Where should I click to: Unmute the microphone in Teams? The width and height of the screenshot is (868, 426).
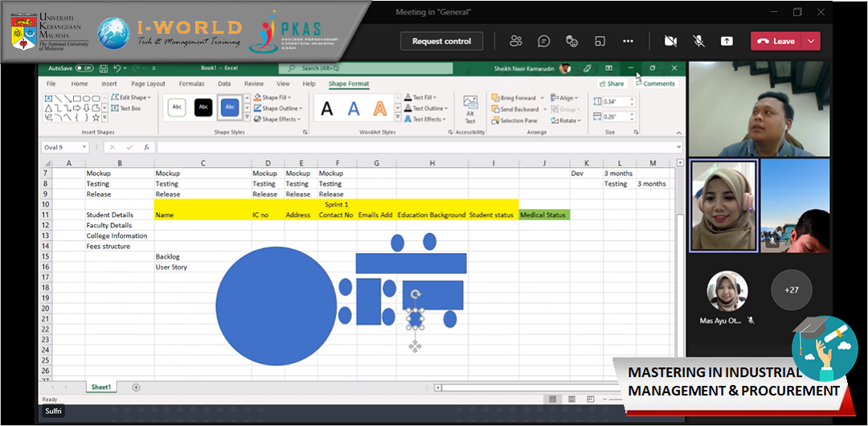pos(698,41)
